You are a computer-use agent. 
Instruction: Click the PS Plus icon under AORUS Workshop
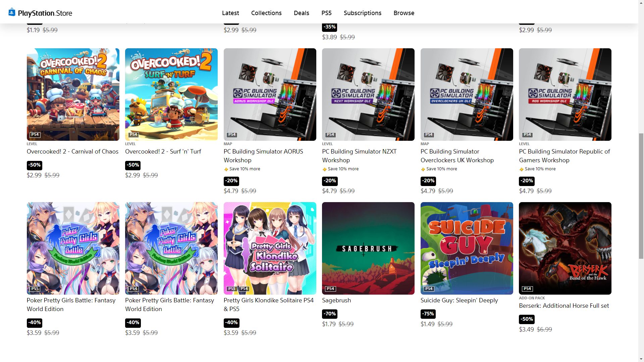(226, 169)
